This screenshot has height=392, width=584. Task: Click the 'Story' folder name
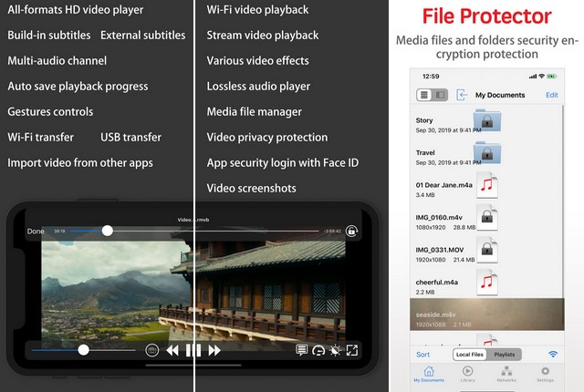pos(424,120)
